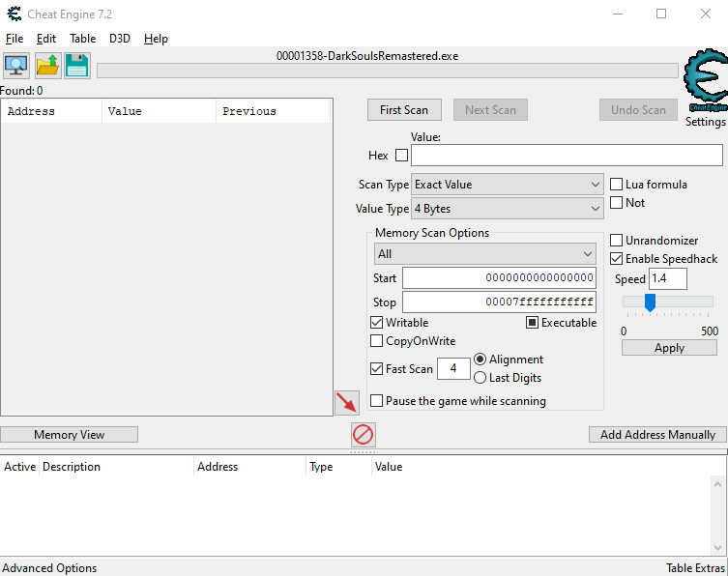Click the Stop address field

tap(499, 302)
